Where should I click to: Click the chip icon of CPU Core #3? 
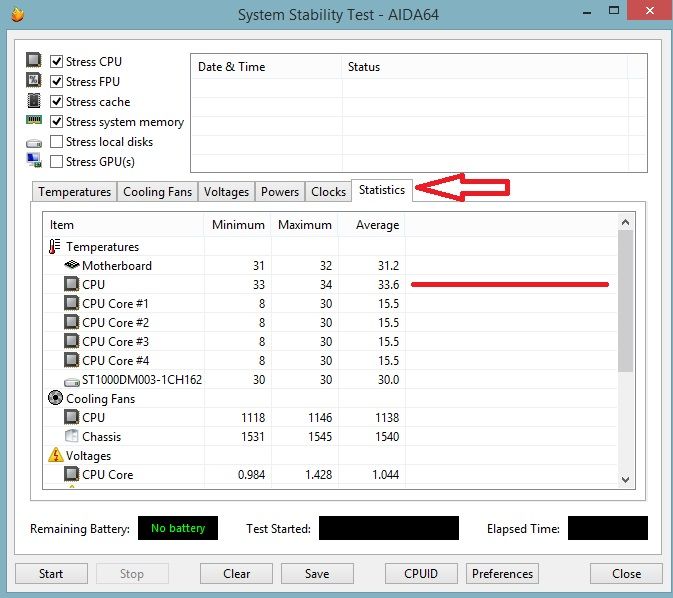pyautogui.click(x=72, y=341)
